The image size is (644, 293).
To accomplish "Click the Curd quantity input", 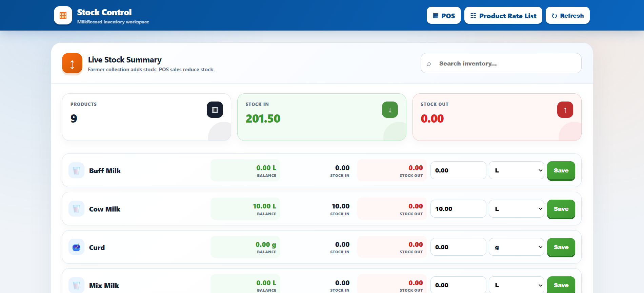I will tap(458, 247).
